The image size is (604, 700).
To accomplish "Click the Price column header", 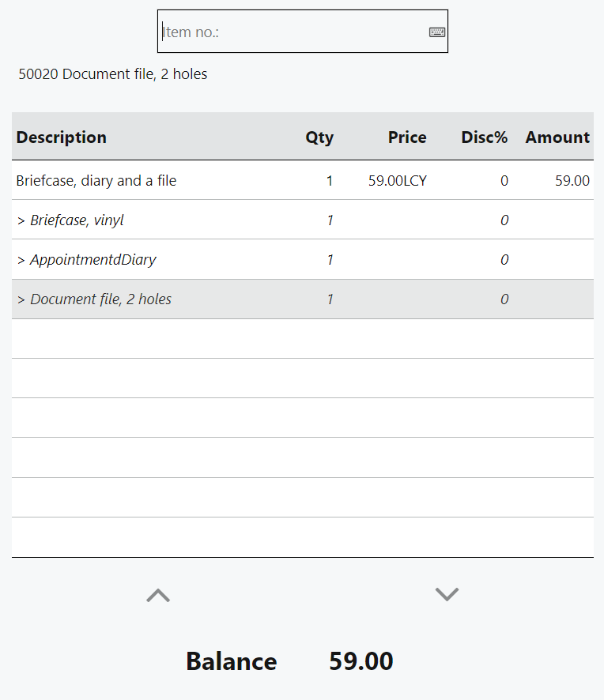I will [407, 137].
